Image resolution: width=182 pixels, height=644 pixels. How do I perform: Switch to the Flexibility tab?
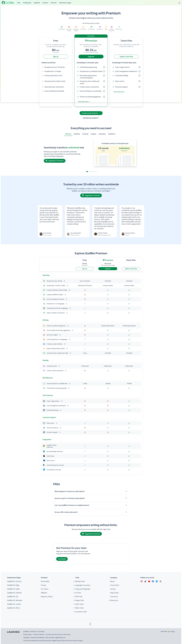tap(77, 134)
